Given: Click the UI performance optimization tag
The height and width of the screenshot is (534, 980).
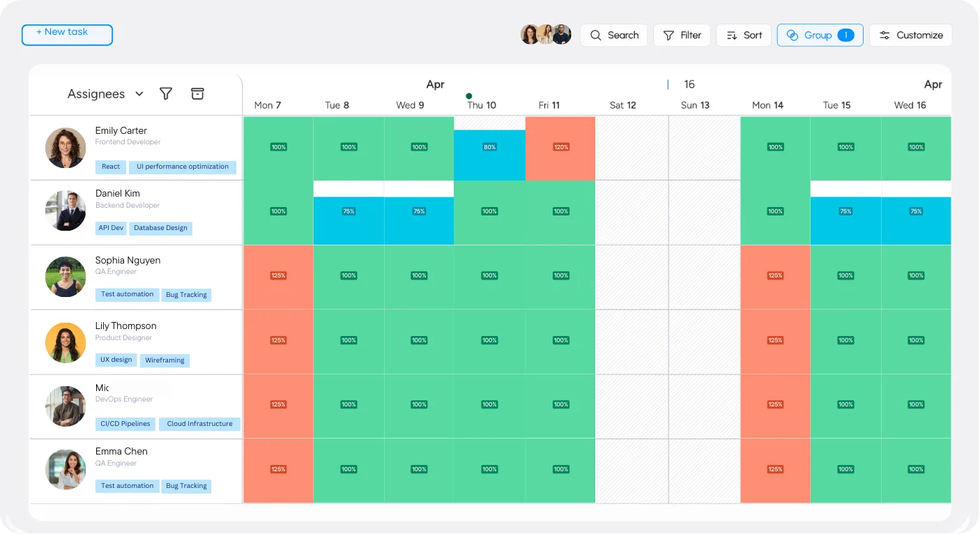Looking at the screenshot, I should click(183, 167).
